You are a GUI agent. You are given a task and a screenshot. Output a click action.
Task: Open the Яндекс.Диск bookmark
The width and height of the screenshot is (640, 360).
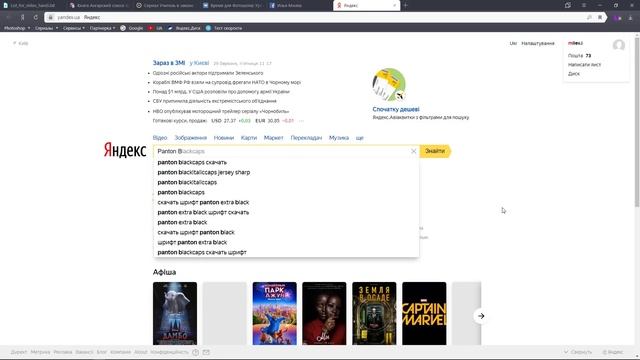tap(184, 28)
